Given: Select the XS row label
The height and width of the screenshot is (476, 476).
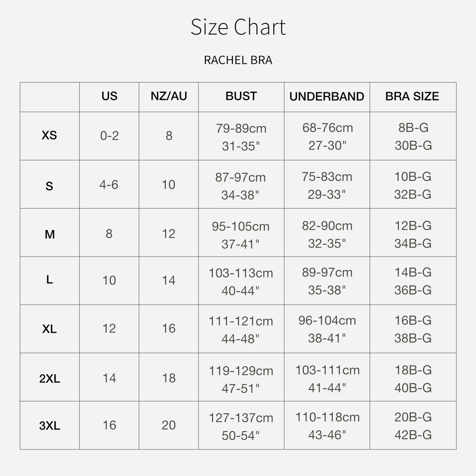Looking at the screenshot, I should pos(50,136).
